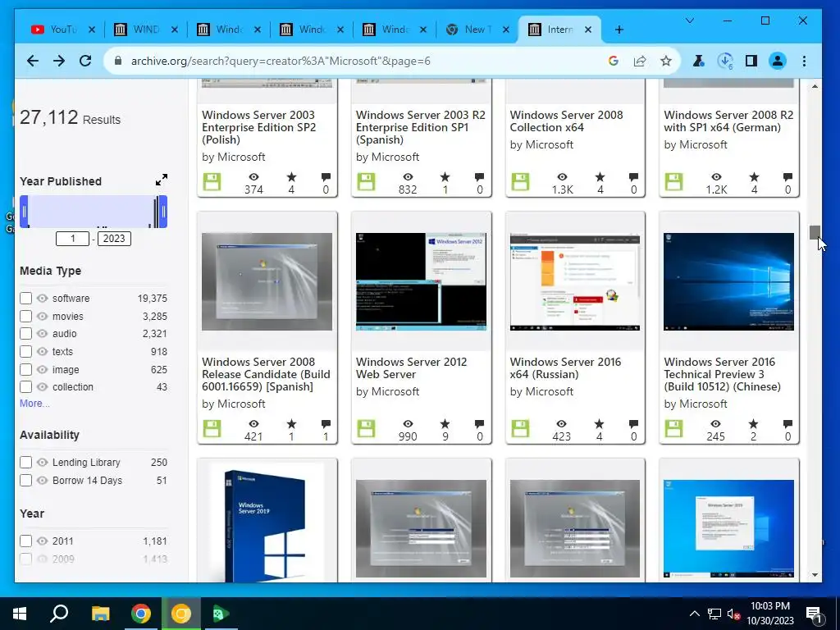Click the software icon on Windows Server 2008 Collection x64
840x630 pixels.
coord(520,181)
